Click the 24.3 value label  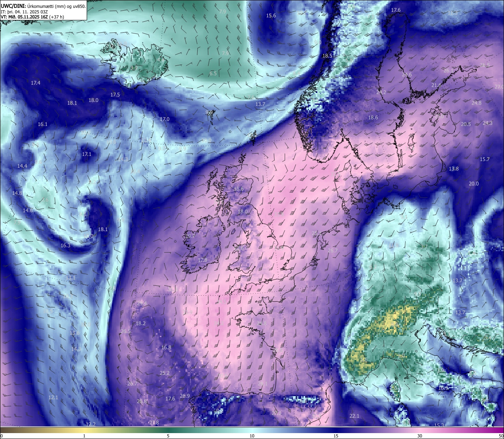[x=487, y=123]
